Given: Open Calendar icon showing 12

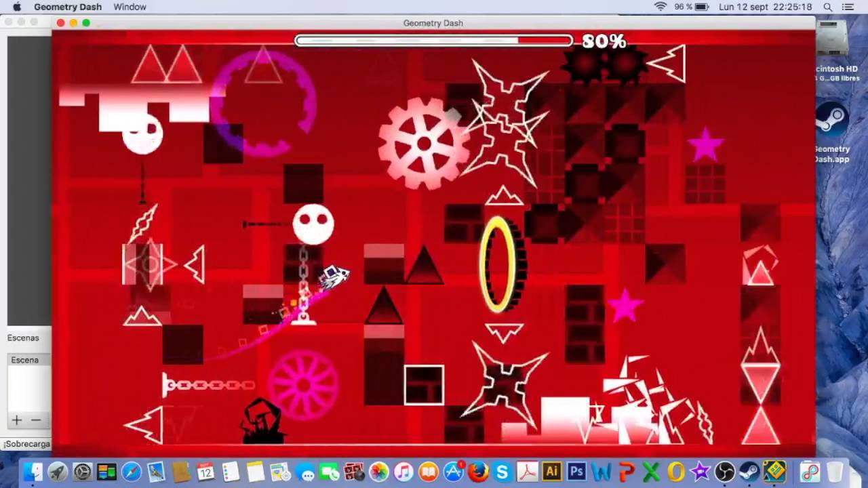Looking at the screenshot, I should coord(205,472).
